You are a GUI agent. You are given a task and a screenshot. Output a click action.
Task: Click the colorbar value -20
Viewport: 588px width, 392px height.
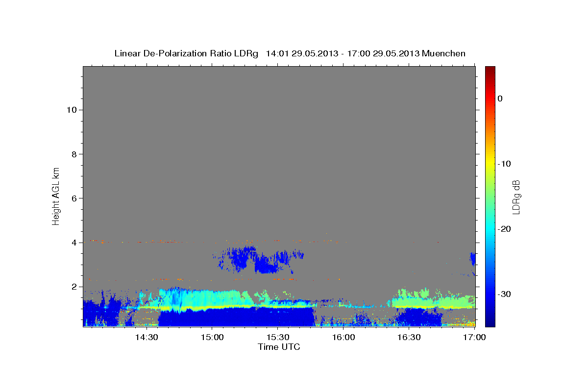pos(504,229)
